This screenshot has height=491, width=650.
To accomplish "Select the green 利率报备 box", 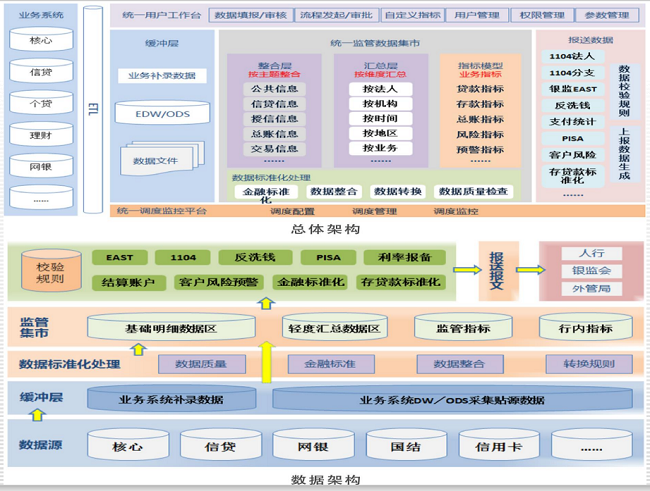I will pos(404,258).
